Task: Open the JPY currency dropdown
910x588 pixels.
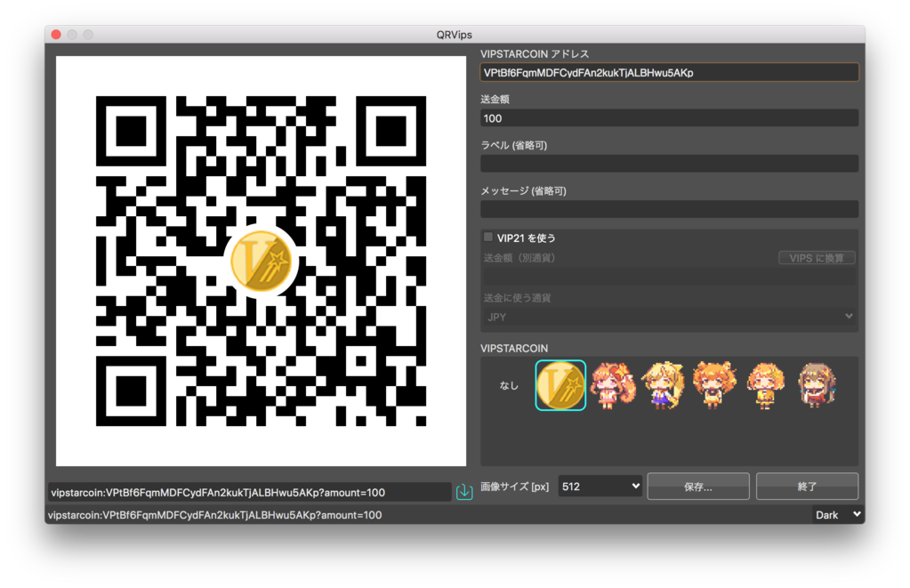Action: click(x=669, y=317)
